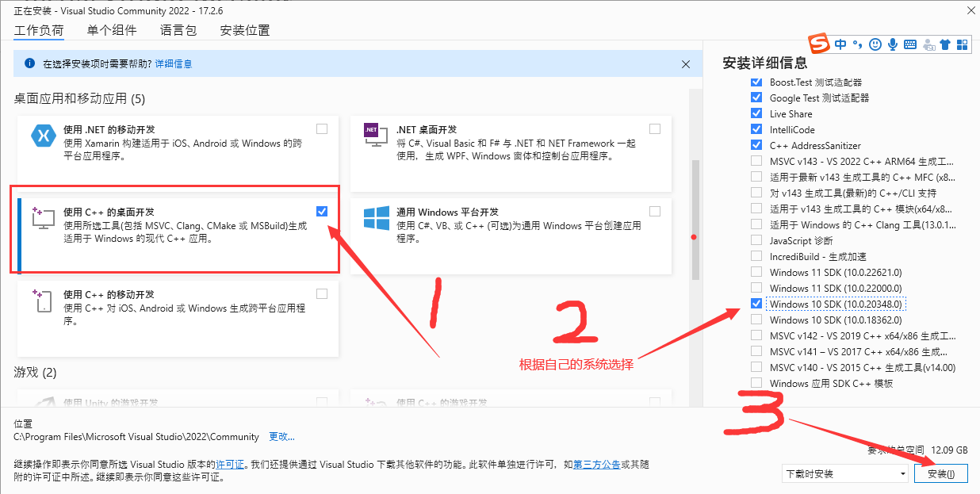980x494 pixels.
Task: Click the C++ desktop development icon
Action: point(42,217)
